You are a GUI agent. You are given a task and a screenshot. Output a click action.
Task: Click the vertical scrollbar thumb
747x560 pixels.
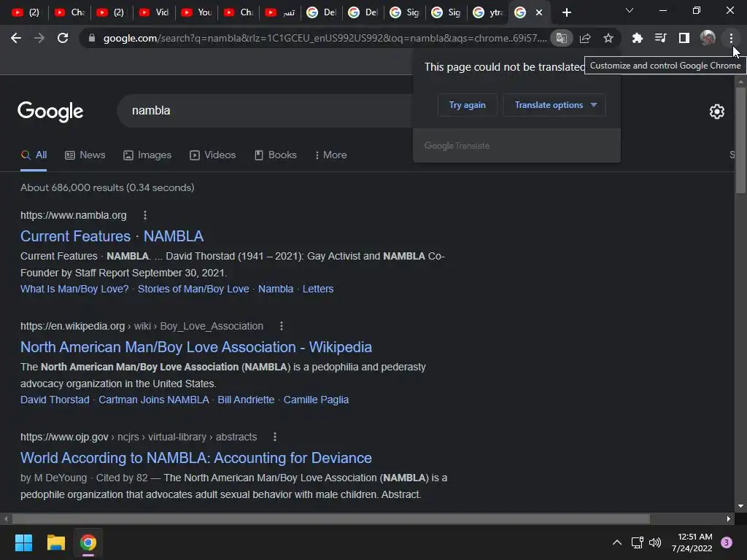740,140
